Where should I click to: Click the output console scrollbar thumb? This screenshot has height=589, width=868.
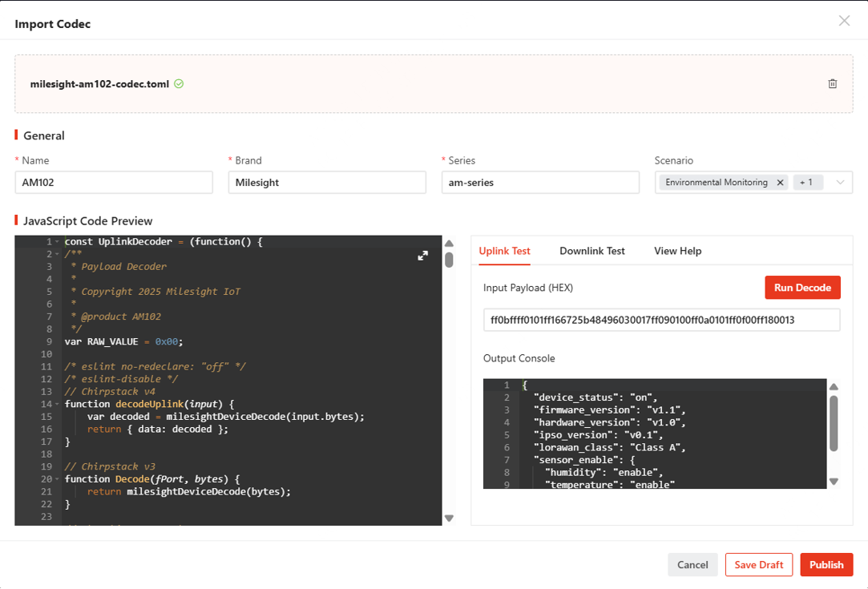(x=834, y=423)
